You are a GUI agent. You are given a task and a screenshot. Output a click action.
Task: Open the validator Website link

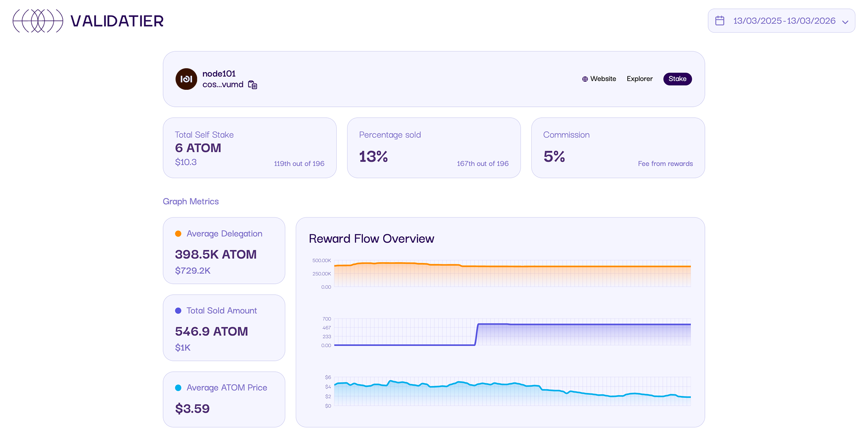coord(603,79)
